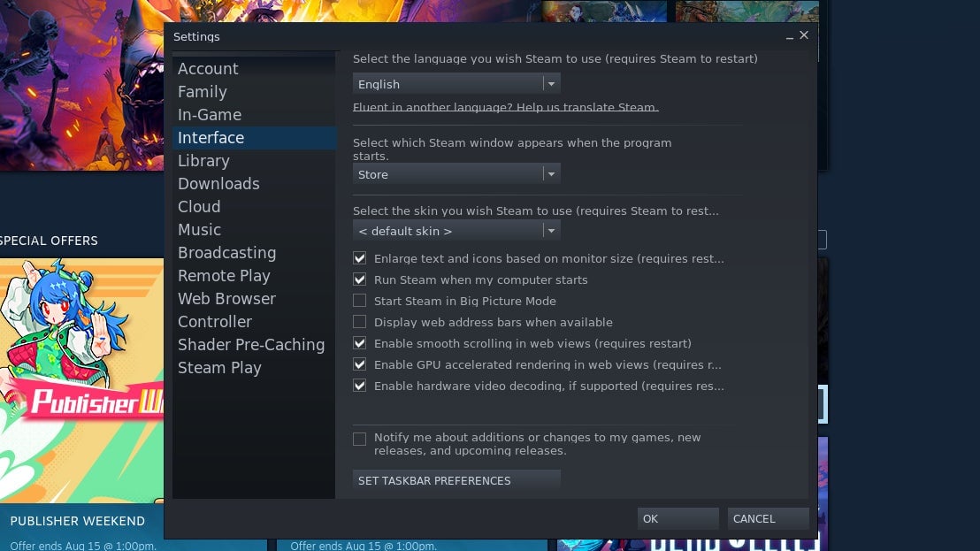This screenshot has width=980, height=551.
Task: Confirm settings with the OK button
Action: coord(678,518)
